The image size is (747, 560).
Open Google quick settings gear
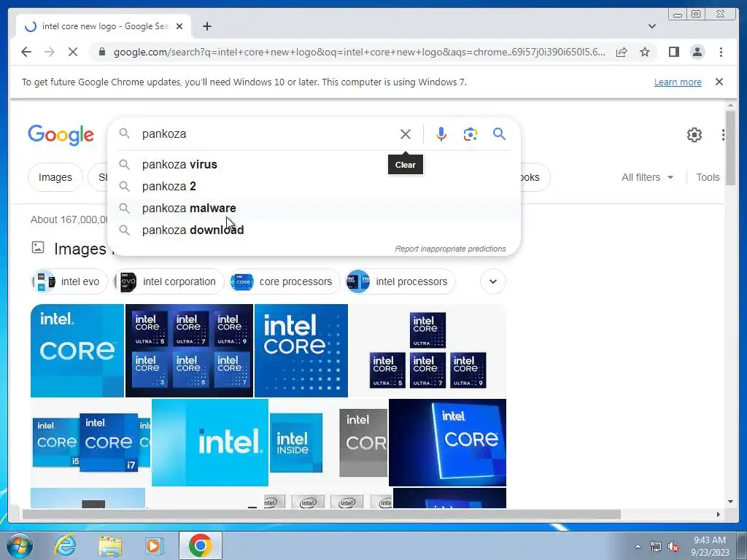[x=694, y=135]
